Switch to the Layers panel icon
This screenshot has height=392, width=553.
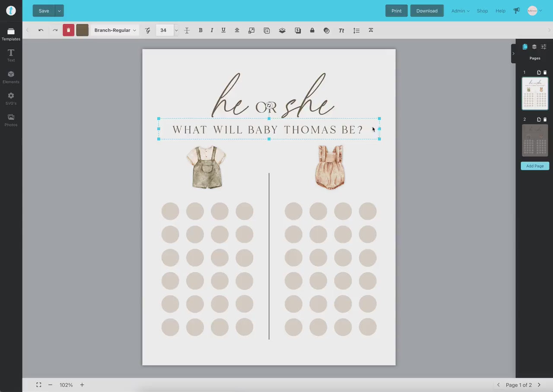[x=534, y=47]
